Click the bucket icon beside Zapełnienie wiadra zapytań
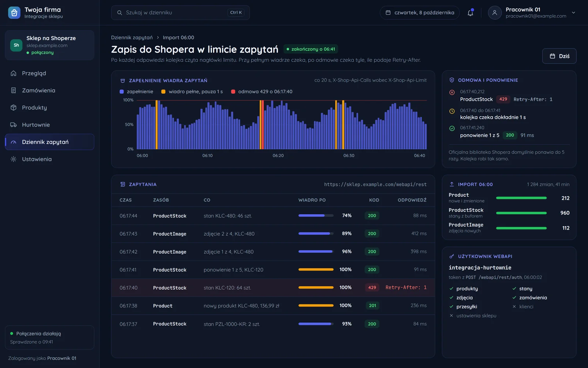Viewport: 588px width, 368px height. click(x=123, y=81)
